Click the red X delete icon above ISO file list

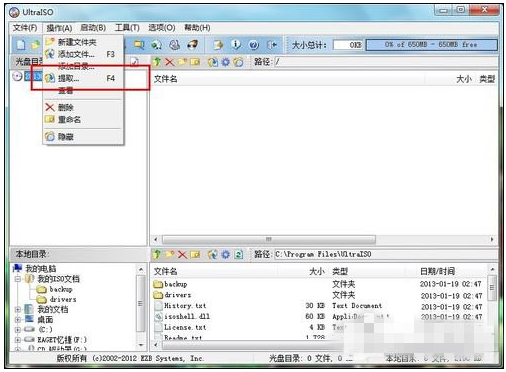[170, 62]
